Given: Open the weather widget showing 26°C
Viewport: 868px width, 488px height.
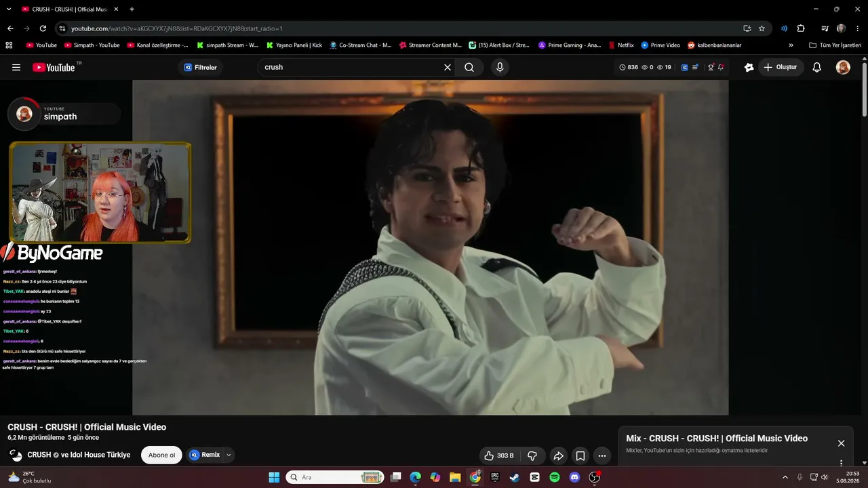Looking at the screenshot, I should click(x=30, y=477).
